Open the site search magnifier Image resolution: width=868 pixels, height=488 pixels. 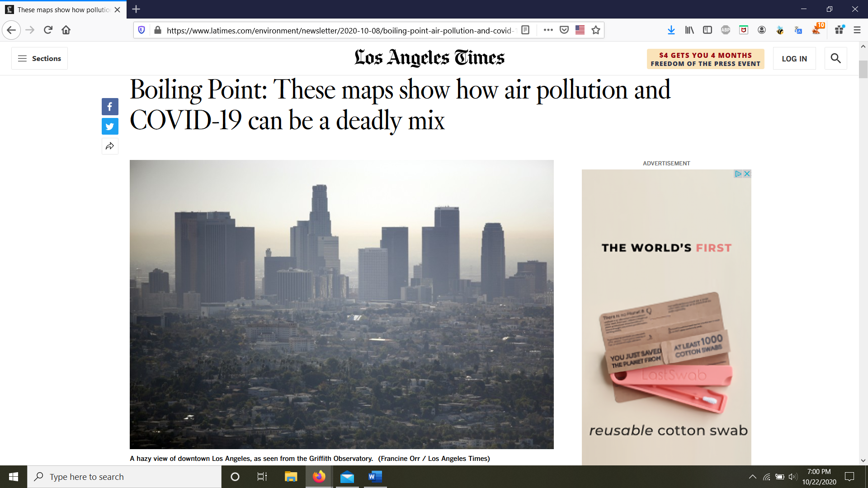(835, 58)
